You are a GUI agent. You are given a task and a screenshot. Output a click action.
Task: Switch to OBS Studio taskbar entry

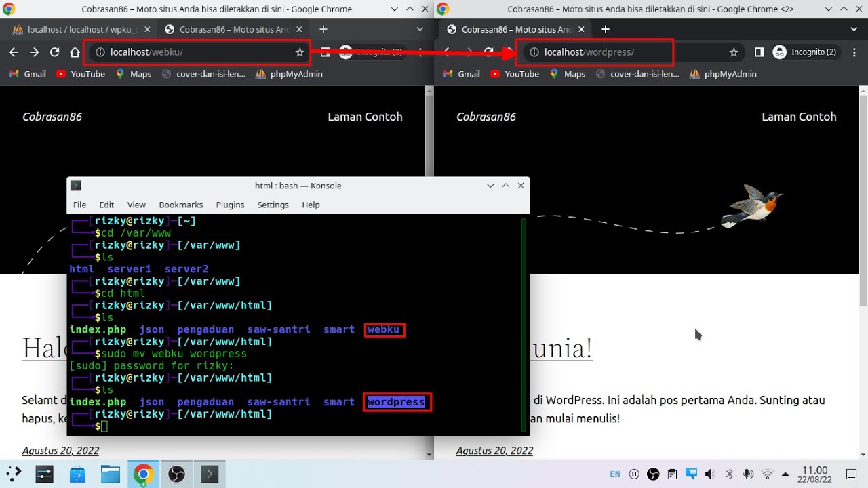(176, 474)
